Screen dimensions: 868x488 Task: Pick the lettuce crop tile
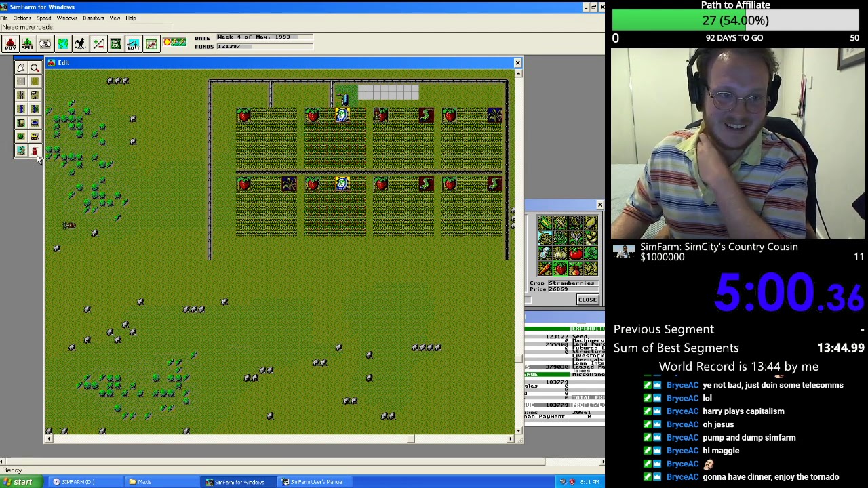click(x=591, y=253)
